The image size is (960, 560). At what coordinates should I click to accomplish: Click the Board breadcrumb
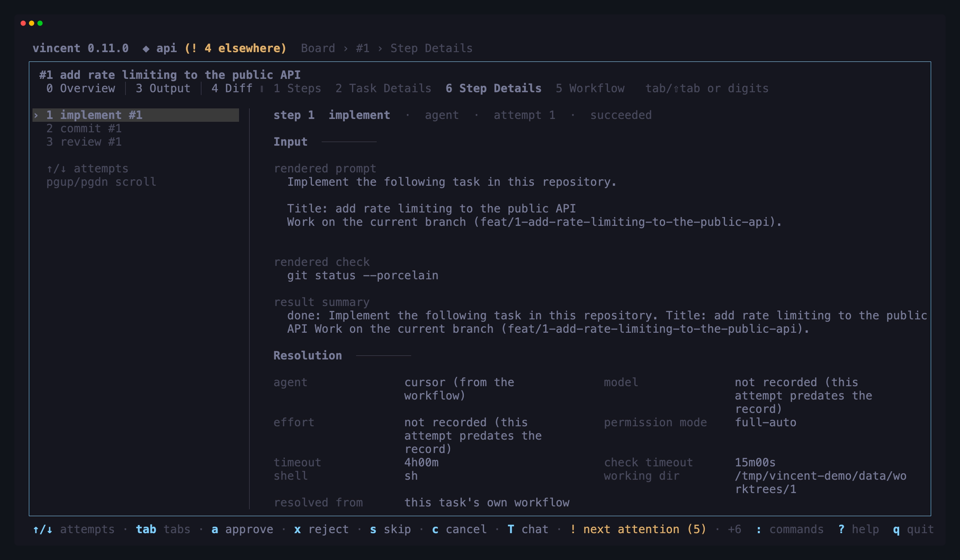click(318, 48)
